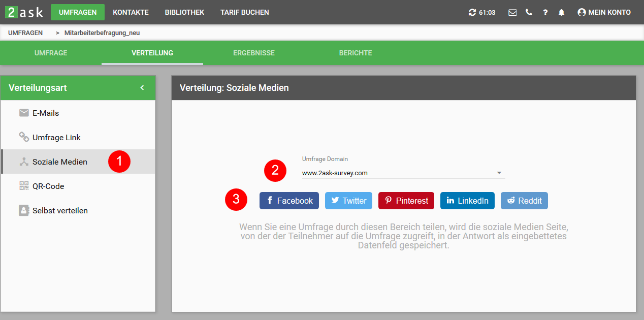Viewport: 644px width, 320px height.
Task: Share the survey on Pinterest
Action: coord(406,200)
